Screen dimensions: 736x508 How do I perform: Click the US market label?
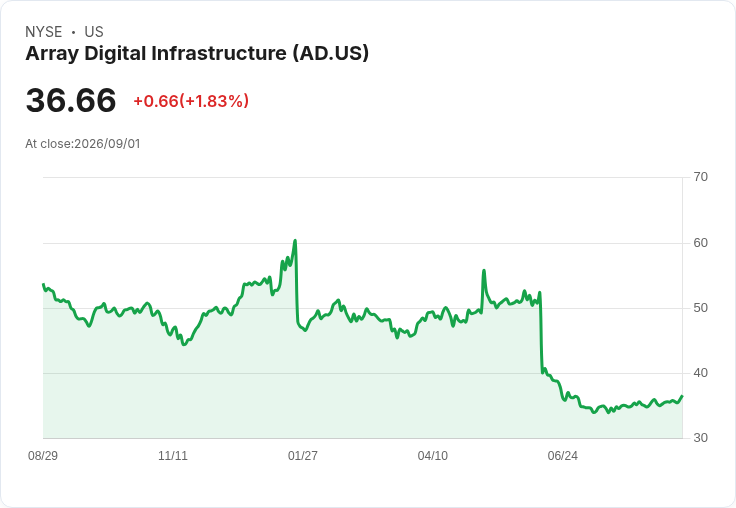coord(94,32)
